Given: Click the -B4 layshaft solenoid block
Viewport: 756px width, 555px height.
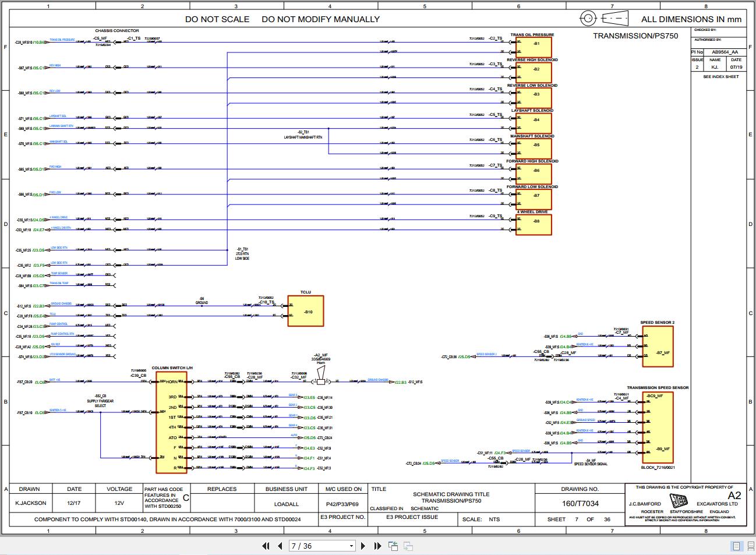Looking at the screenshot, I should tap(534, 123).
